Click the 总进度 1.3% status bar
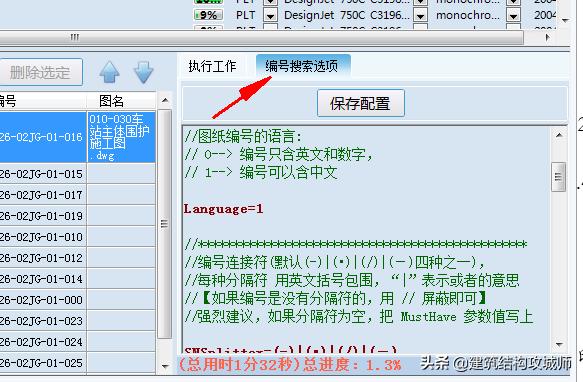The height and width of the screenshot is (382, 583). click(290, 365)
